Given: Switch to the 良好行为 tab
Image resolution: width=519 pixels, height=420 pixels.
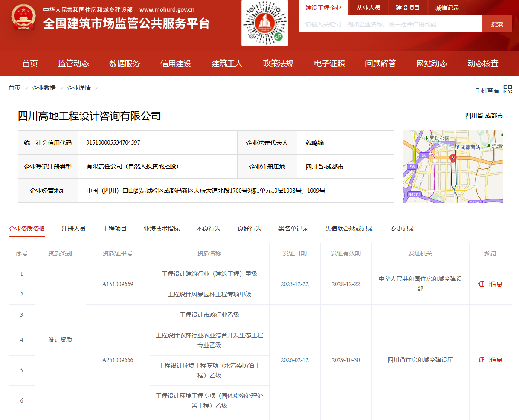Looking at the screenshot, I should coord(249,229).
